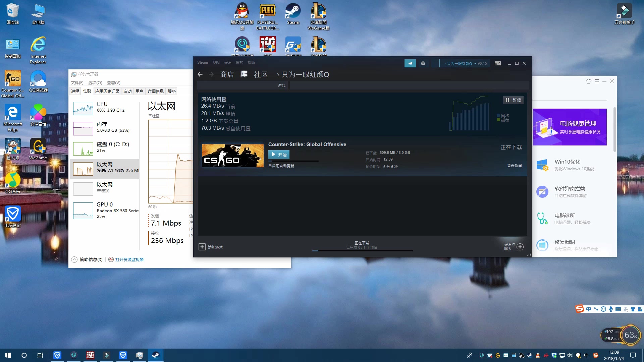The height and width of the screenshot is (362, 644).
Task: Open the 电脑健康管理 banner
Action: (x=570, y=127)
